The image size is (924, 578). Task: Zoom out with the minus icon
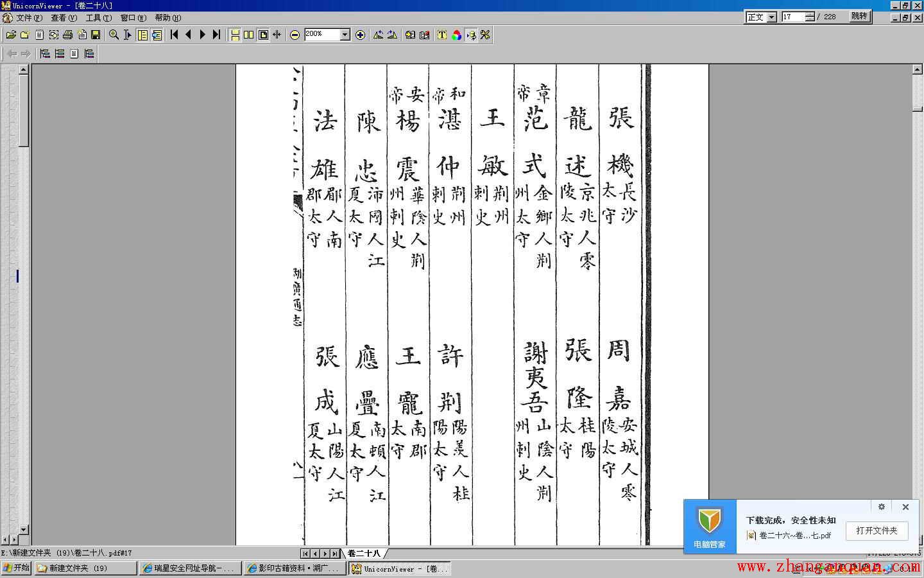[x=295, y=35]
